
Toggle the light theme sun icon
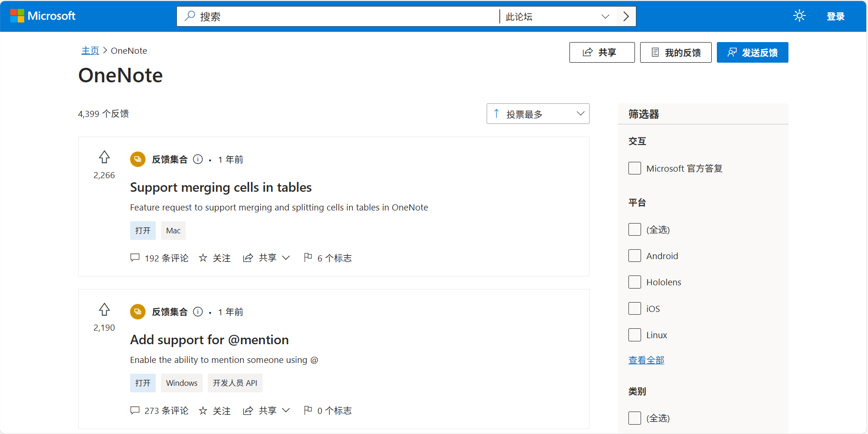tap(799, 15)
